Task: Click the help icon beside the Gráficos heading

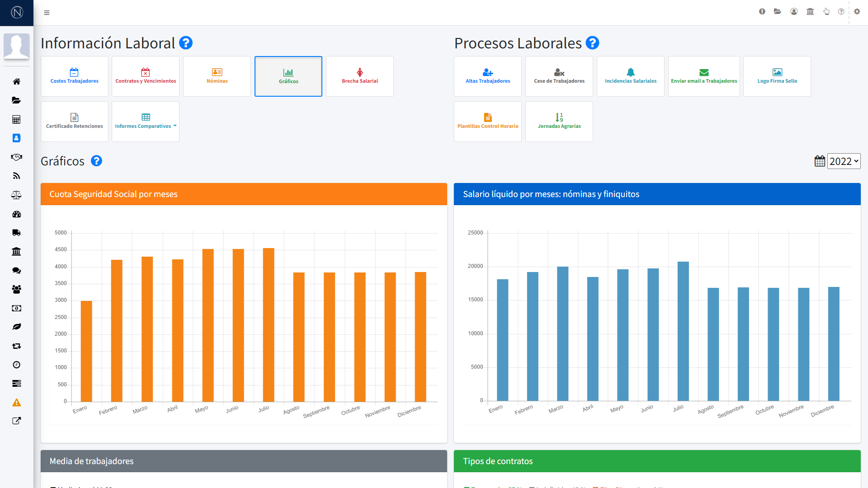Action: (96, 161)
